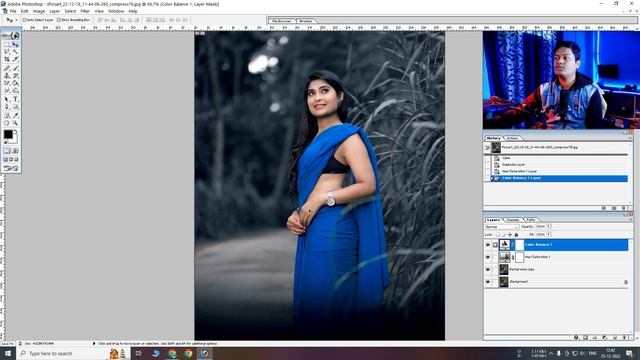The image size is (640, 360).
Task: Click the history snapshot thumbnail
Action: [496, 147]
